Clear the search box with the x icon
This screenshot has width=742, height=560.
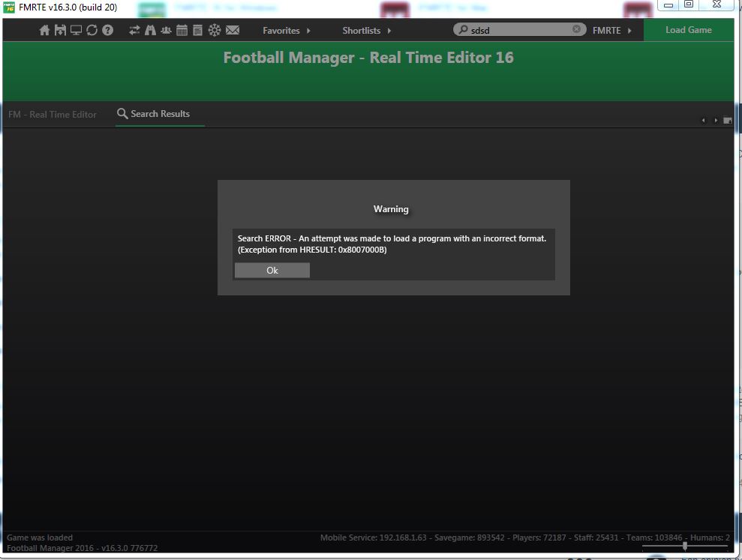(576, 29)
